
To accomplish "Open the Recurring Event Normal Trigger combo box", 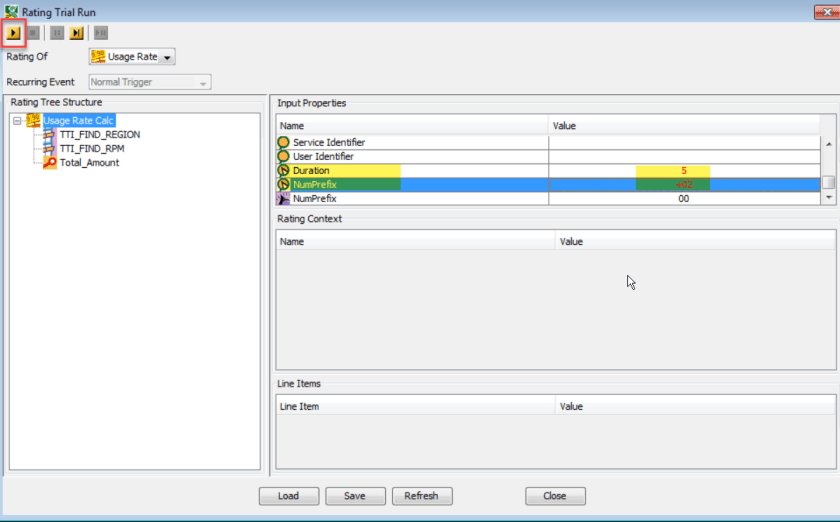I will 150,82.
